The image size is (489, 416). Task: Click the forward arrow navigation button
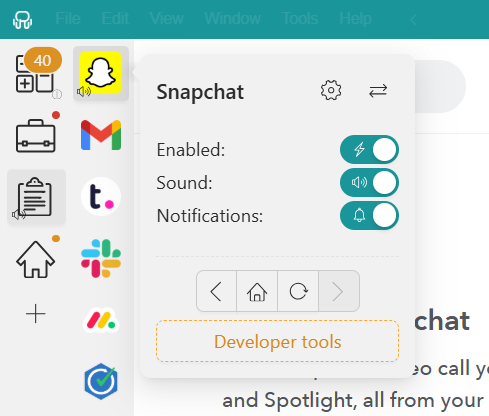coord(339,291)
